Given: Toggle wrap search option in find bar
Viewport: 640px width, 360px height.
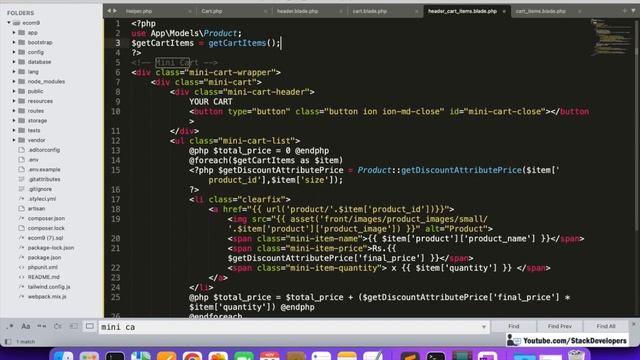Looking at the screenshot, I should tap(58, 326).
